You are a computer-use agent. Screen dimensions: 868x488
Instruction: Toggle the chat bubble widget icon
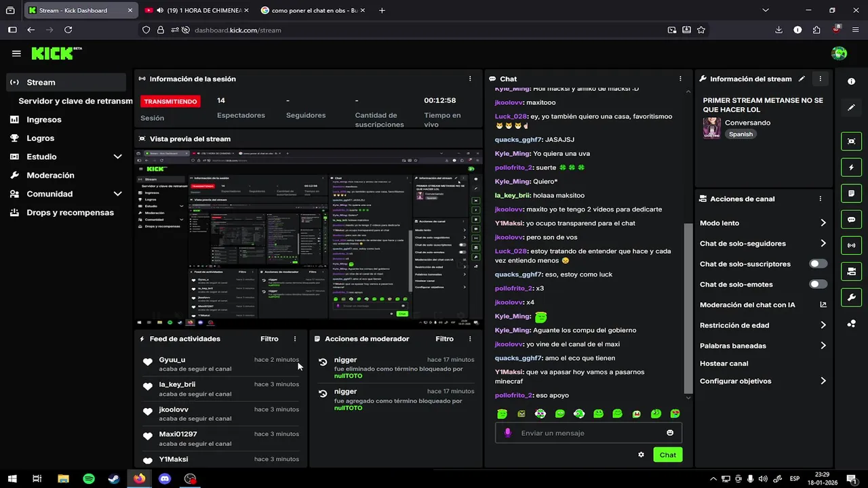(851, 220)
